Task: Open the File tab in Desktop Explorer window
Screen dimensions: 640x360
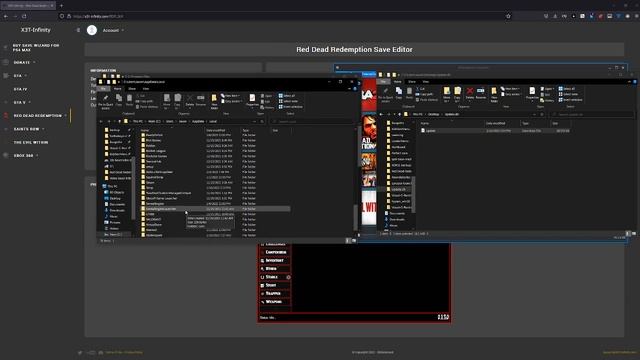Action: click(x=383, y=82)
